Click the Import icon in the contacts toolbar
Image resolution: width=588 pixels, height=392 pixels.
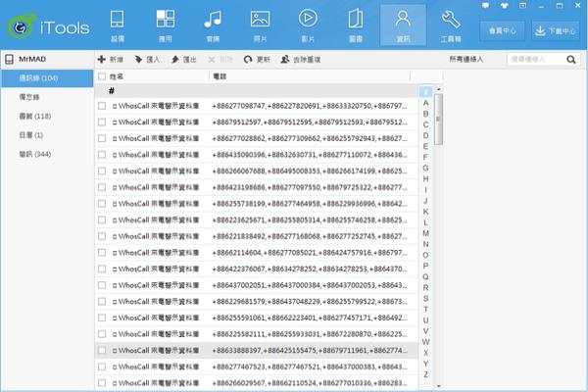[x=138, y=59]
